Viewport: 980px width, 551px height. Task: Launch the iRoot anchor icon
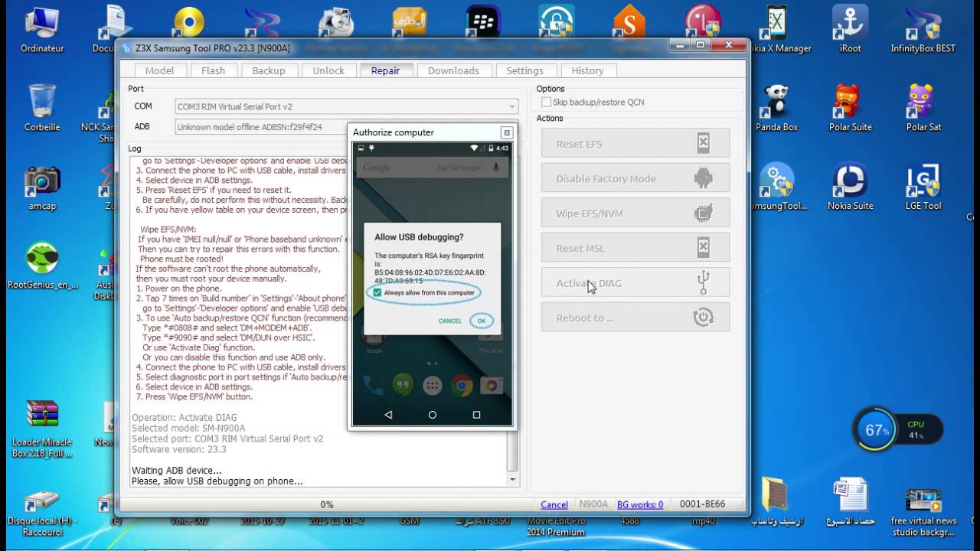coord(850,28)
